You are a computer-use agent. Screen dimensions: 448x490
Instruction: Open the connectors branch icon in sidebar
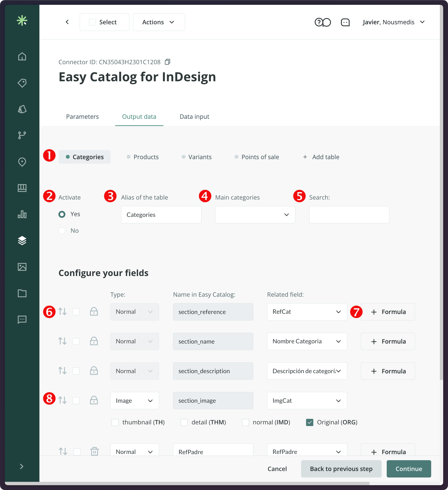tap(22, 135)
